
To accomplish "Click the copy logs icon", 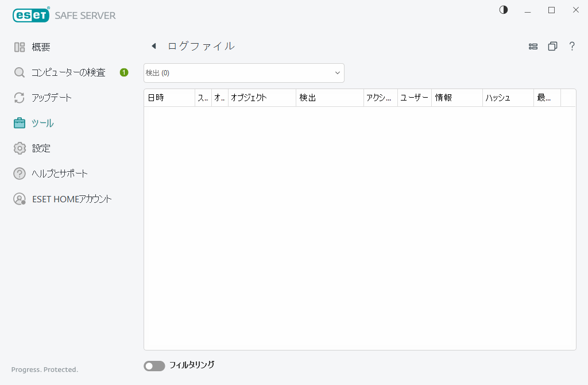I will click(x=552, y=46).
